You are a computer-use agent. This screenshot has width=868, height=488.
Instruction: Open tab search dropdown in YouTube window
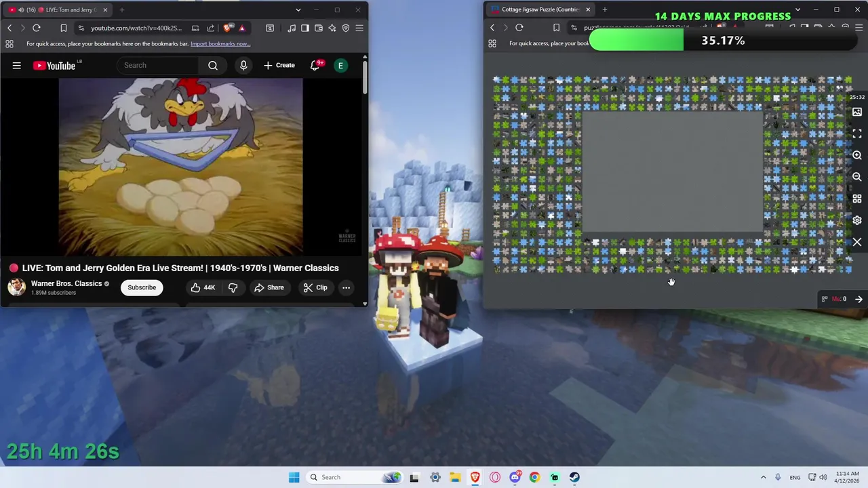[298, 10]
